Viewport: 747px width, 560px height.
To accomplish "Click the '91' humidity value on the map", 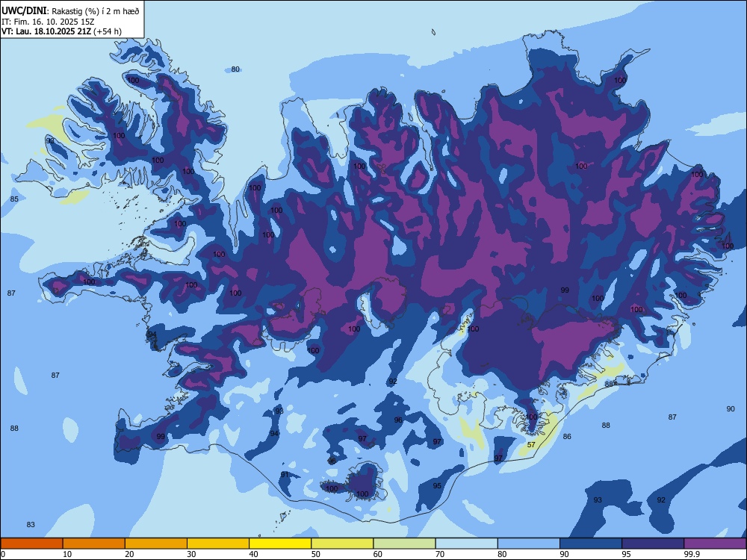I will [285, 475].
